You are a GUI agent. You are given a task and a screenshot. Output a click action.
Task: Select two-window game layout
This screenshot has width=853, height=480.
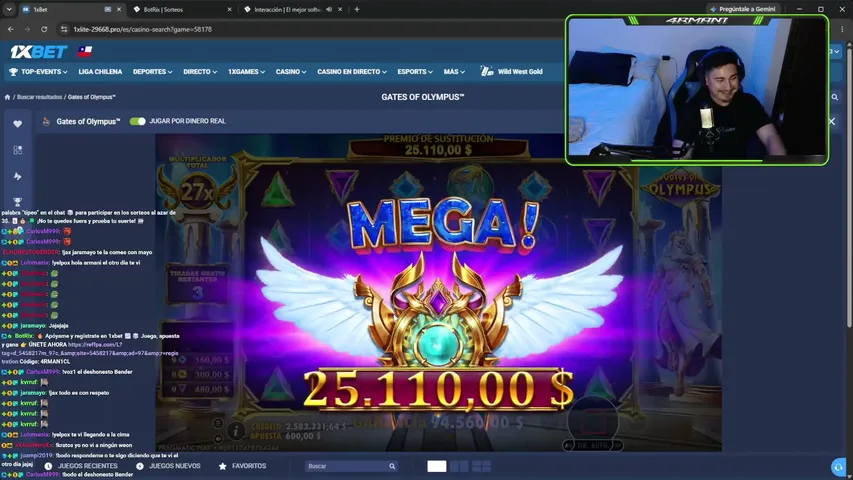tap(459, 466)
